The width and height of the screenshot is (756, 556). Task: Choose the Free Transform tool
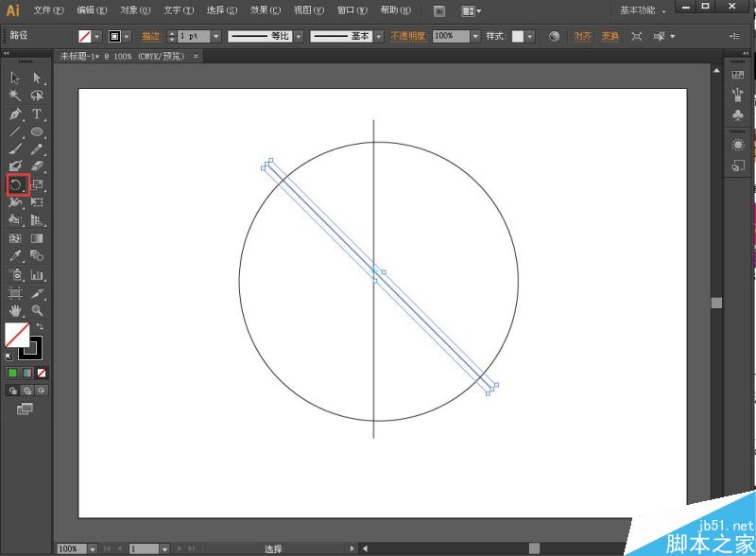[x=37, y=202]
